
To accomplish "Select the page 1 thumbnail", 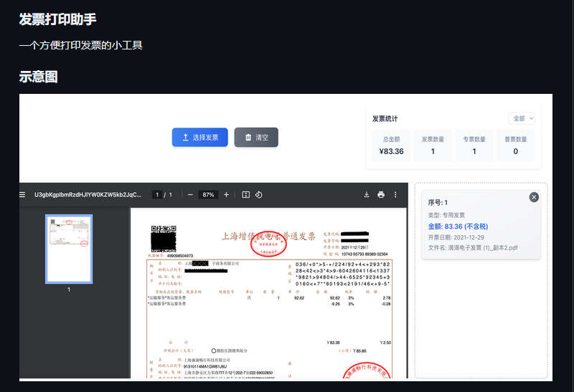I will [69, 249].
